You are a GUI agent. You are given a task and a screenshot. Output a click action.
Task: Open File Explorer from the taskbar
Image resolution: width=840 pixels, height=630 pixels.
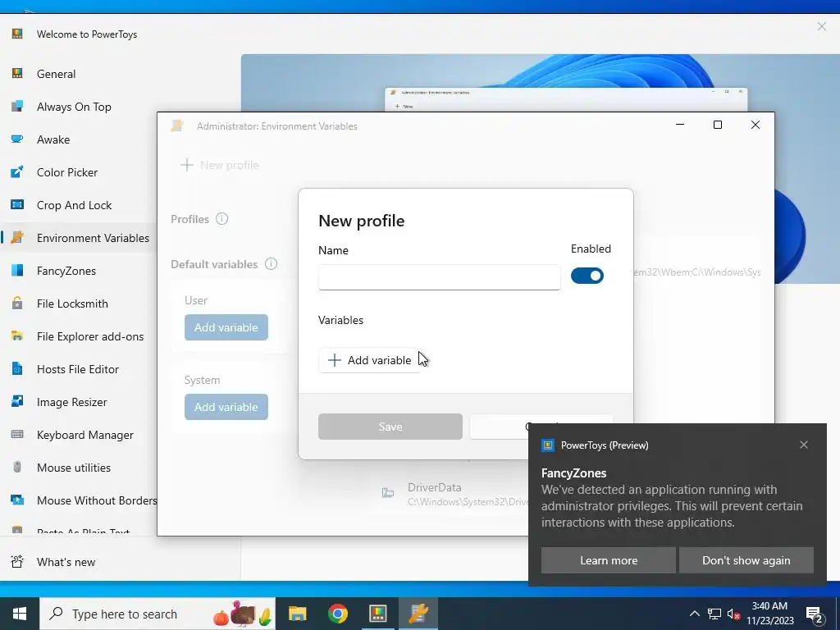coord(297,614)
